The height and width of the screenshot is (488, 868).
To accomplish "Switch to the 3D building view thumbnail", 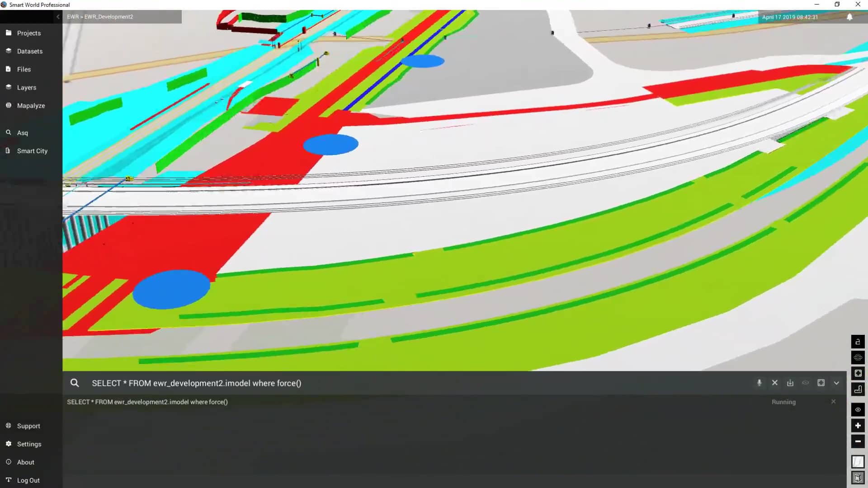I will tap(858, 477).
